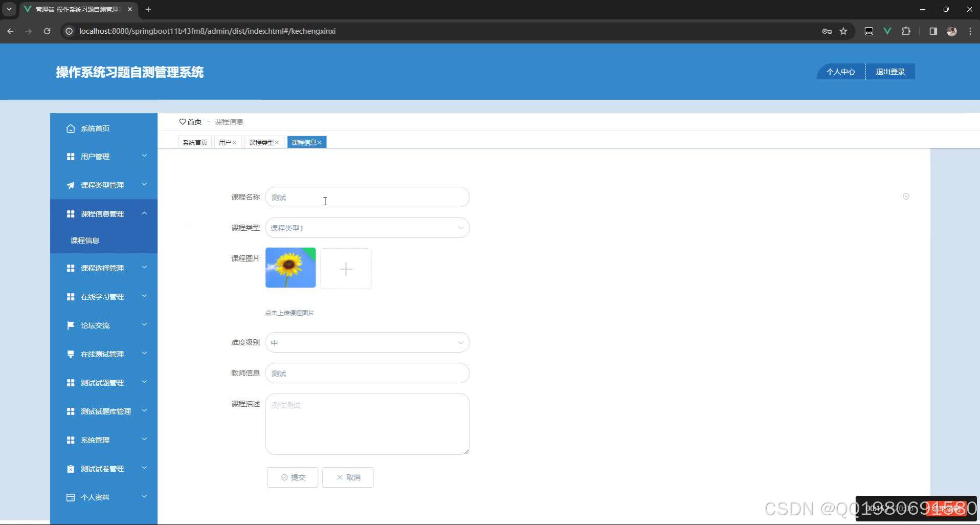Collapse the 课程信息管理 menu chevron
This screenshot has height=525, width=980.
[144, 213]
